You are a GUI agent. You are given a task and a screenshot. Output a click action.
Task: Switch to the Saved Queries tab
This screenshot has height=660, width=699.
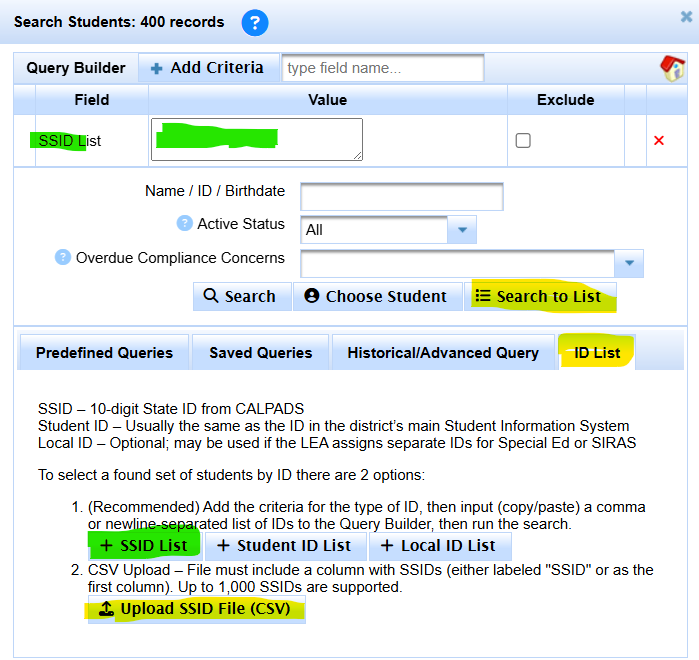260,353
